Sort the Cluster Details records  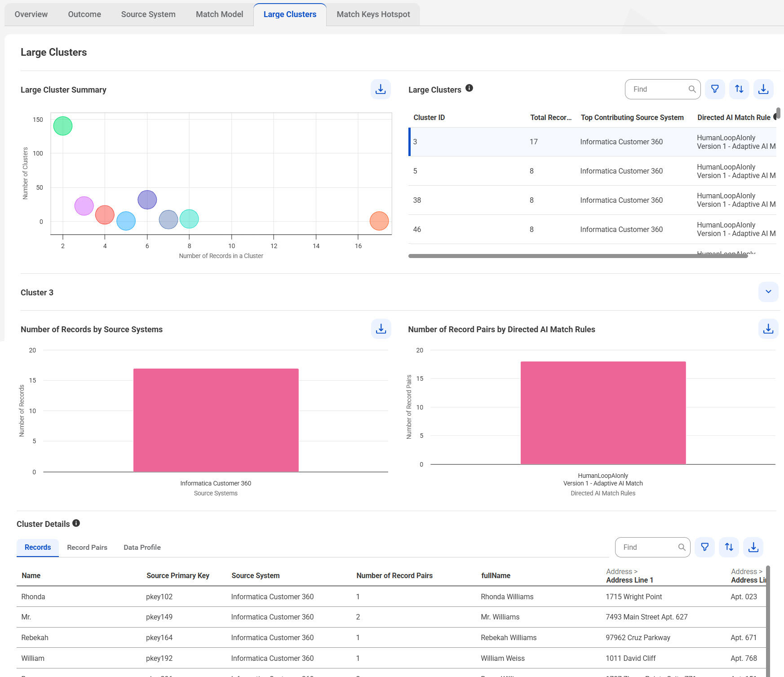(x=729, y=547)
